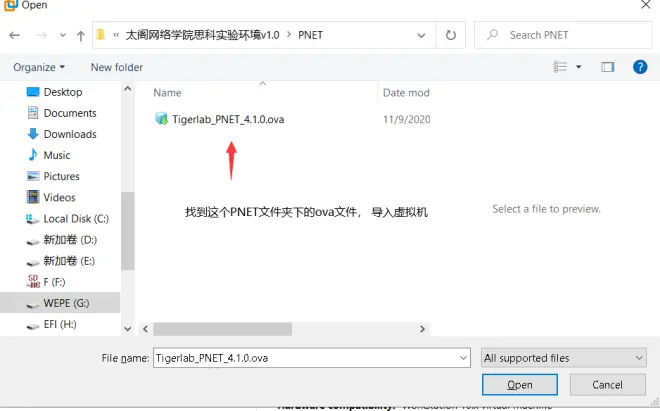Click the Open button
This screenshot has height=411, width=660.
tap(520, 384)
